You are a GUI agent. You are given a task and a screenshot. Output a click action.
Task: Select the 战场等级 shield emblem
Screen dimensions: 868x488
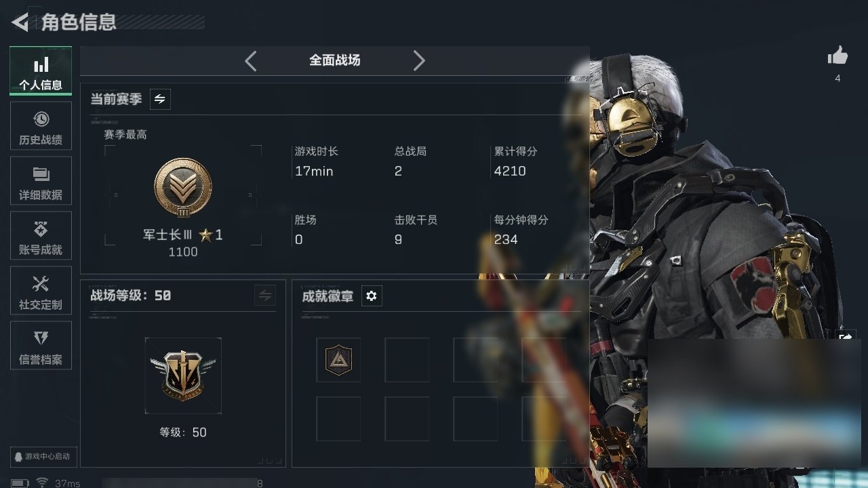tap(183, 375)
